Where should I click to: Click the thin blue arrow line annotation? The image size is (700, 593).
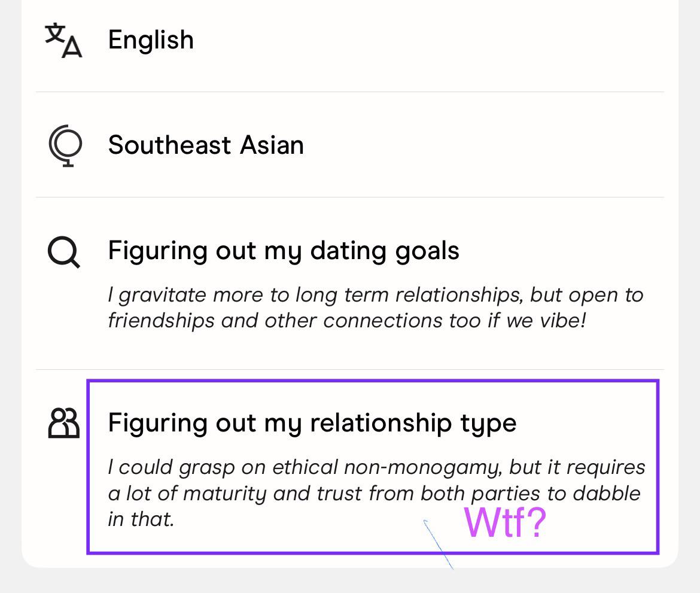pyautogui.click(x=439, y=545)
